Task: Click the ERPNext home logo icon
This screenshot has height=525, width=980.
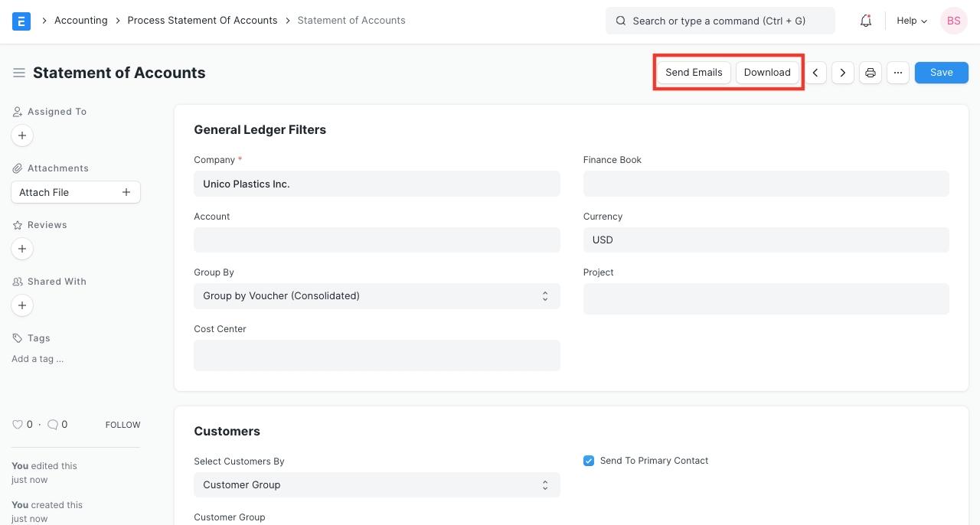Action: pos(21,21)
